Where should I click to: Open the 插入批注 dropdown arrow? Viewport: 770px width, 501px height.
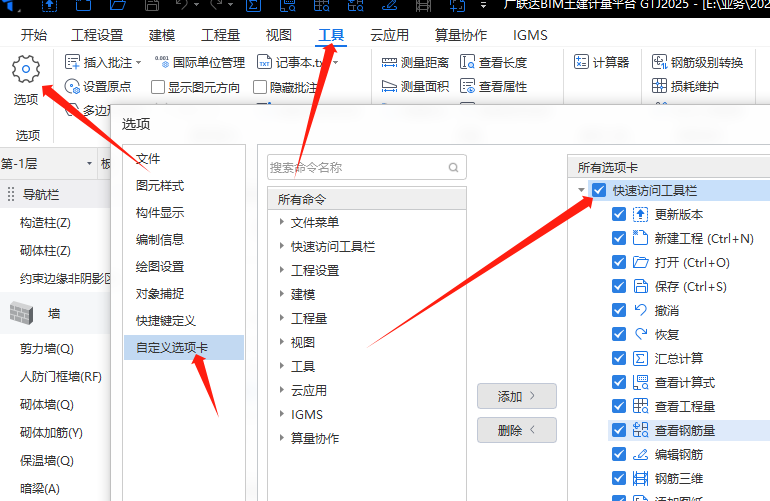(138, 62)
